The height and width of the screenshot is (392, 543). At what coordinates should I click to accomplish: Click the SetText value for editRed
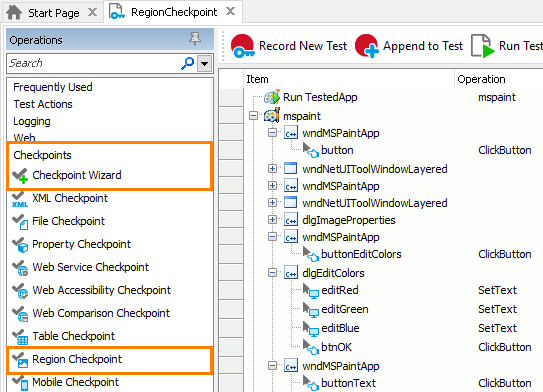click(497, 290)
